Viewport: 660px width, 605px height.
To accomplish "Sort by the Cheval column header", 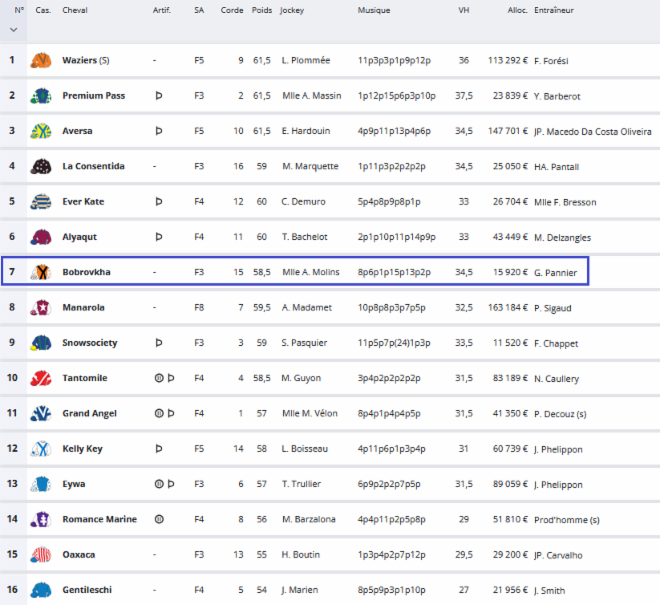I will click(74, 10).
